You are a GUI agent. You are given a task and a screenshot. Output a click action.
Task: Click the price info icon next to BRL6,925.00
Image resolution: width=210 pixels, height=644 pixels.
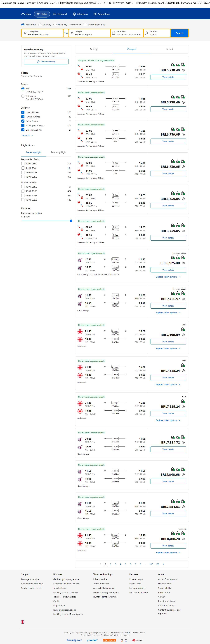pos(183,263)
